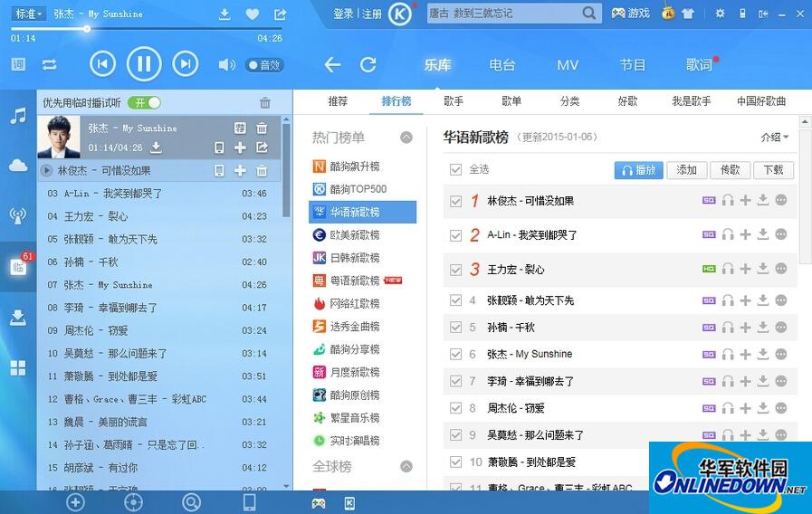Viewport: 812px width, 514px height.
Task: Favorite the playing song with heart icon
Action: (253, 14)
